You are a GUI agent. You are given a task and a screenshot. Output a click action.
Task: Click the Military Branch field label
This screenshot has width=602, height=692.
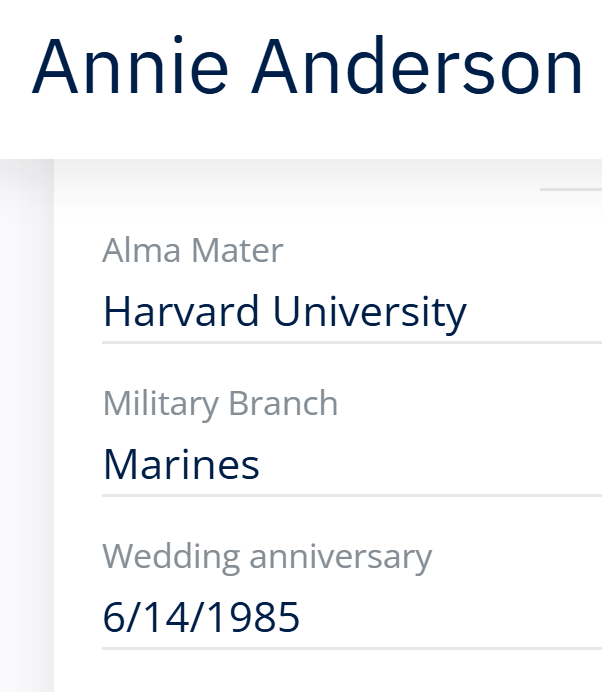pos(220,404)
